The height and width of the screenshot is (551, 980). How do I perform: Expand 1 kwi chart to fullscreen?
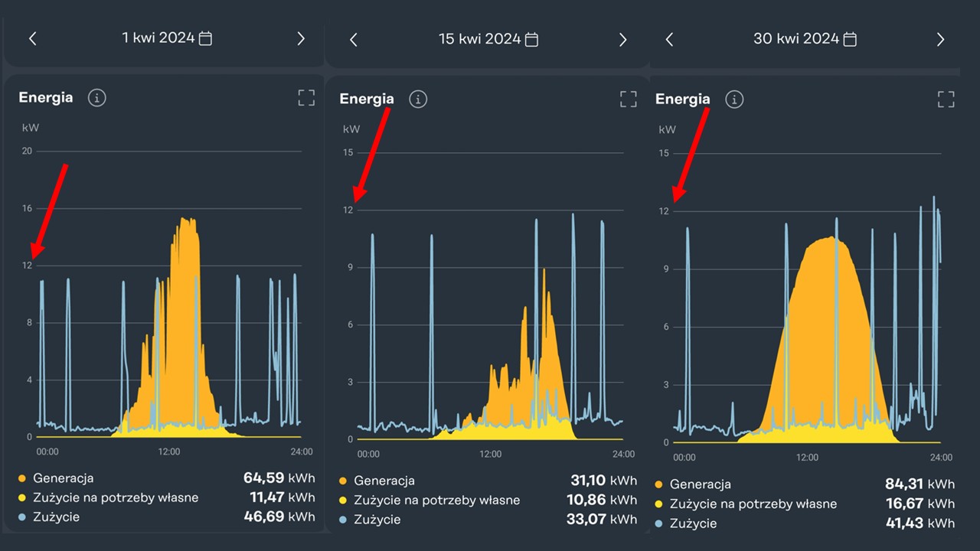click(x=306, y=97)
